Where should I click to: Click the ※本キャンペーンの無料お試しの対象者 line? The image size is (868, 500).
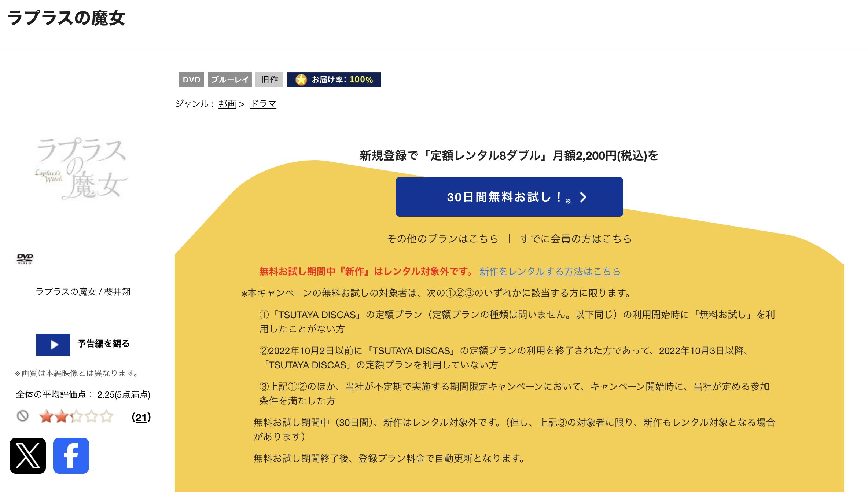pyautogui.click(x=437, y=293)
